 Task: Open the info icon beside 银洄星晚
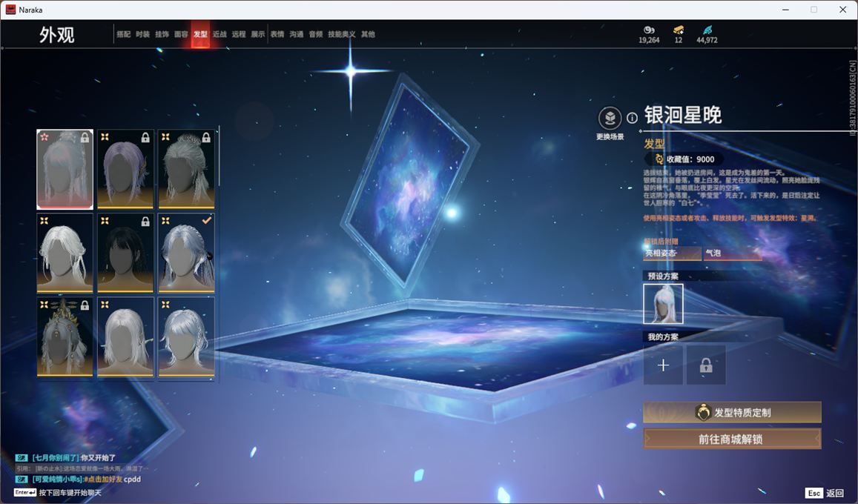[x=632, y=118]
